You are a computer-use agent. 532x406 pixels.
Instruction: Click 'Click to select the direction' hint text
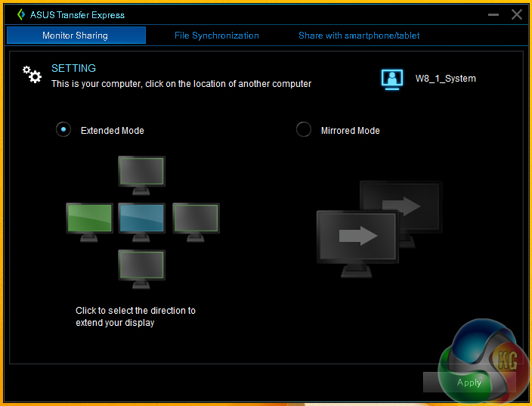pos(135,316)
